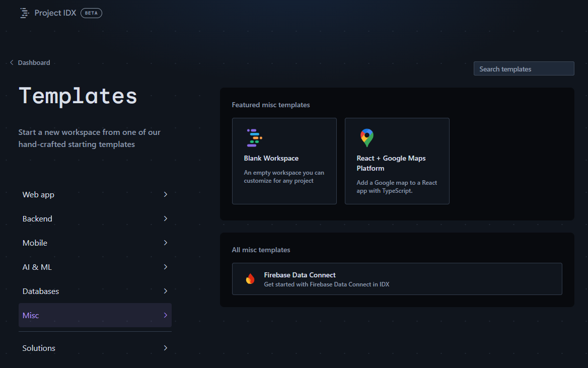Open the Dashboard link

34,62
